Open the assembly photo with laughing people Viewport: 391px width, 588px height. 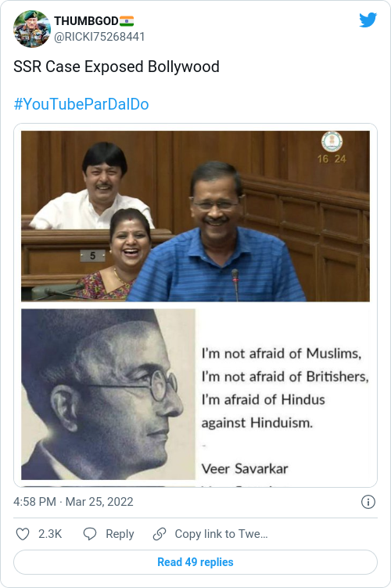[195, 216]
